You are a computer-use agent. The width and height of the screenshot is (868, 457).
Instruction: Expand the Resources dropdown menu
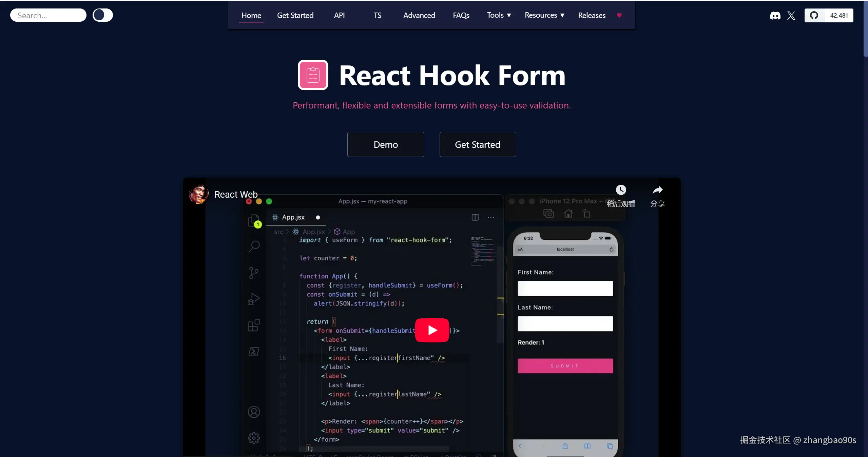click(x=544, y=15)
